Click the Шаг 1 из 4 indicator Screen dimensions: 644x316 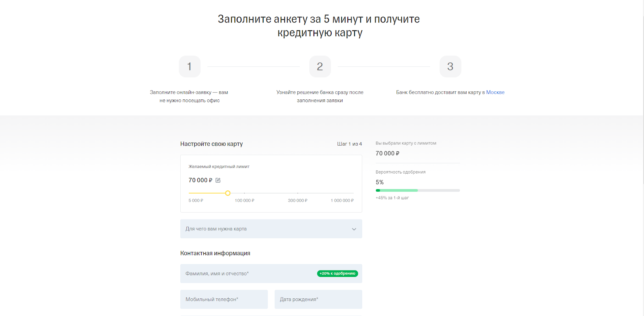(x=349, y=144)
